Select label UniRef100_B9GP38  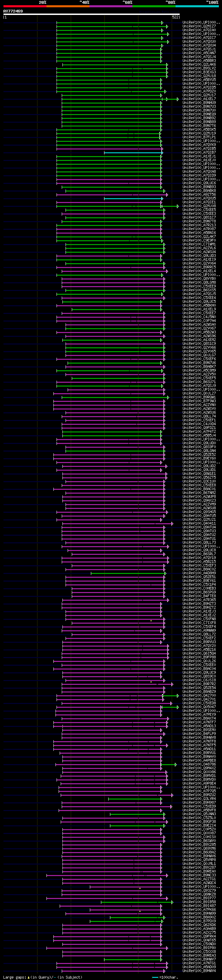(199, 821)
